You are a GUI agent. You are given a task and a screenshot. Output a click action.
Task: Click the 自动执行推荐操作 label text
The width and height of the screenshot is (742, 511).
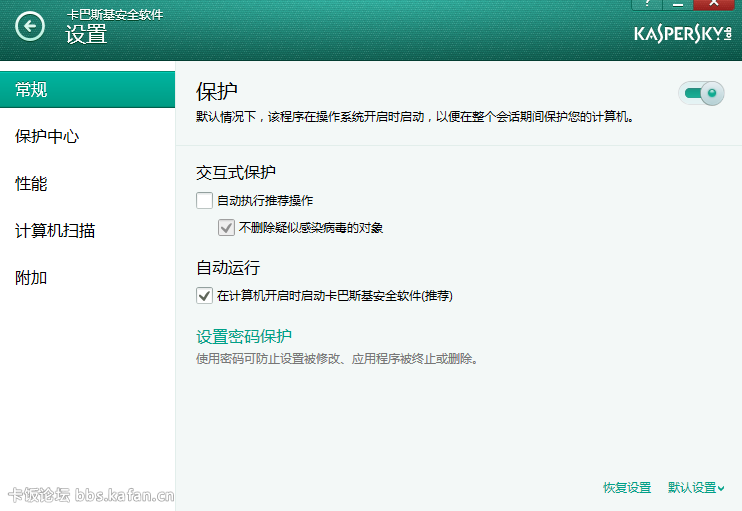tap(265, 201)
